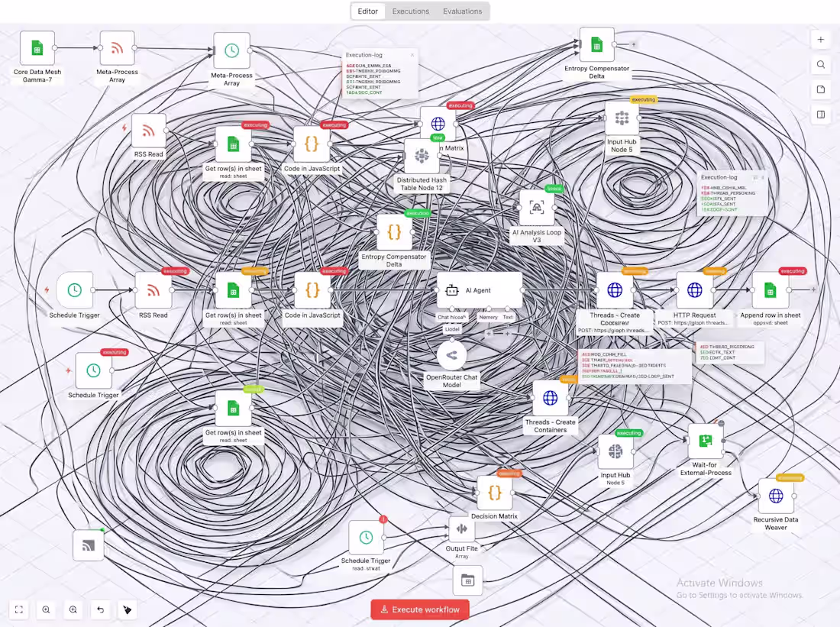Select the Input Hub Node 5 with orange badge
Screen dimensions: 840x627
pos(622,118)
